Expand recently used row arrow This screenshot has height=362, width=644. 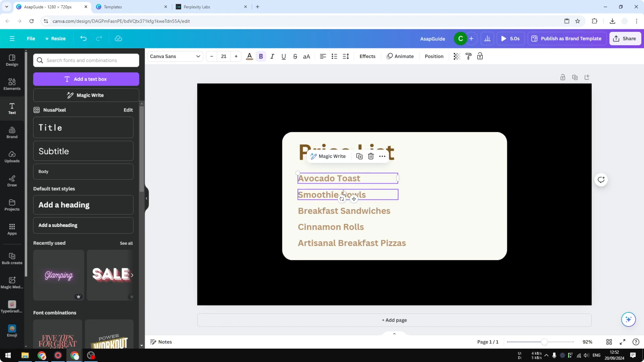coord(132,275)
